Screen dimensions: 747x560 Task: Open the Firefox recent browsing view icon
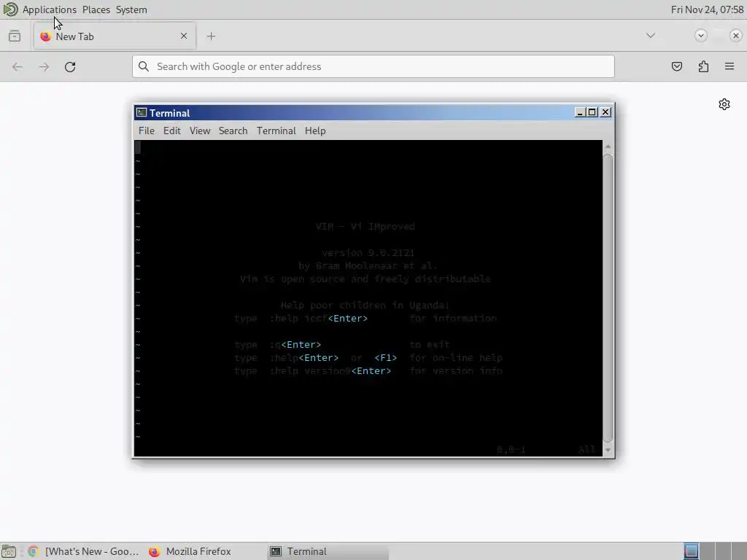pyautogui.click(x=15, y=36)
